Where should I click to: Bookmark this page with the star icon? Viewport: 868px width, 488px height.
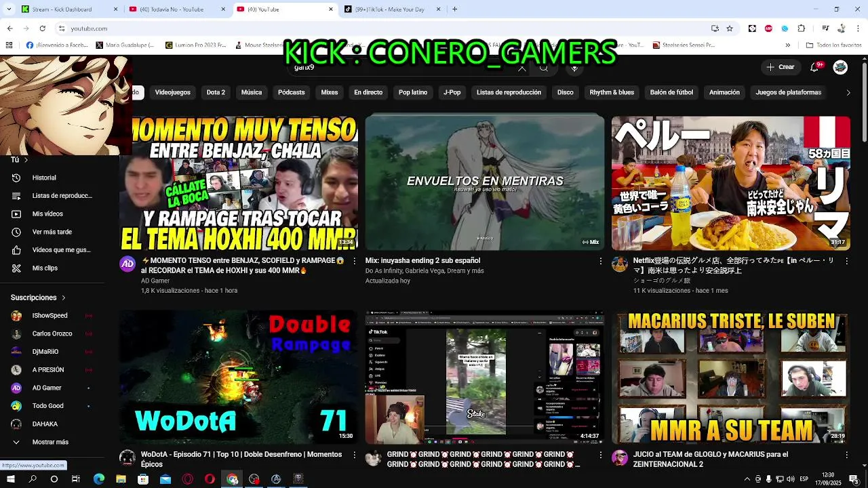(730, 28)
